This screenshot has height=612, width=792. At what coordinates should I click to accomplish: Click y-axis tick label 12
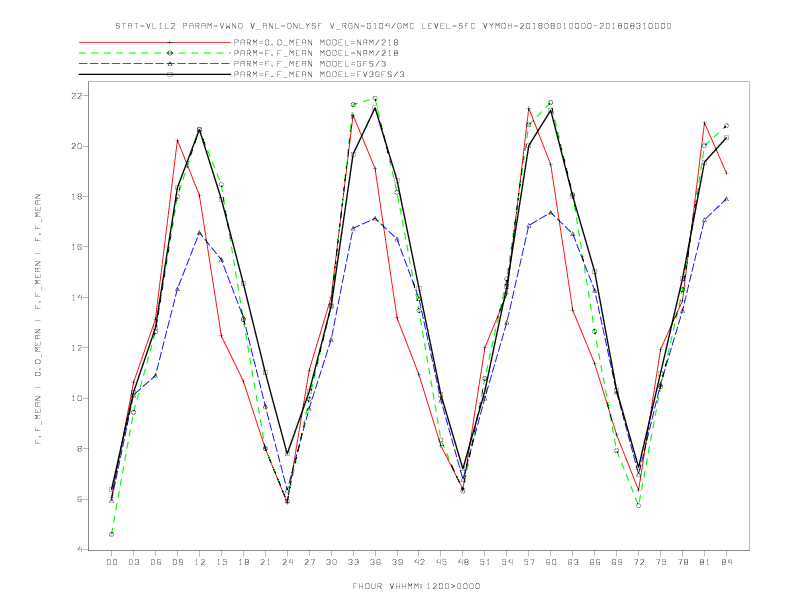coord(77,348)
